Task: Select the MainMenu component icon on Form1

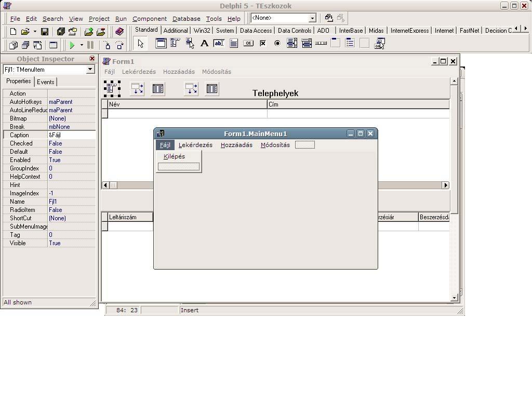Action: [x=112, y=89]
